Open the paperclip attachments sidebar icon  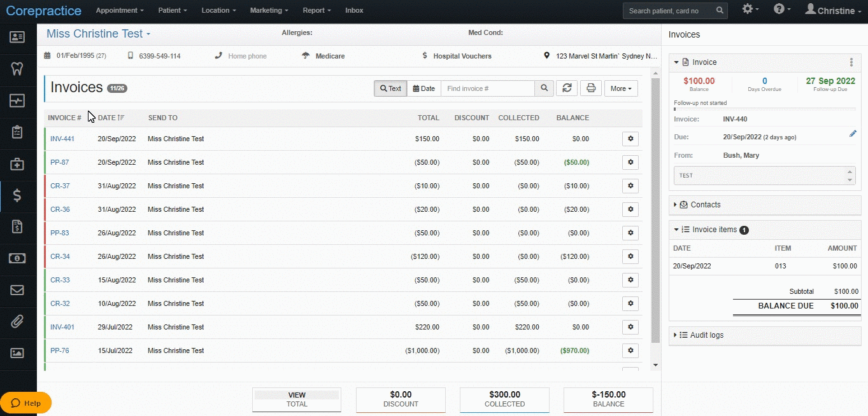(x=17, y=321)
